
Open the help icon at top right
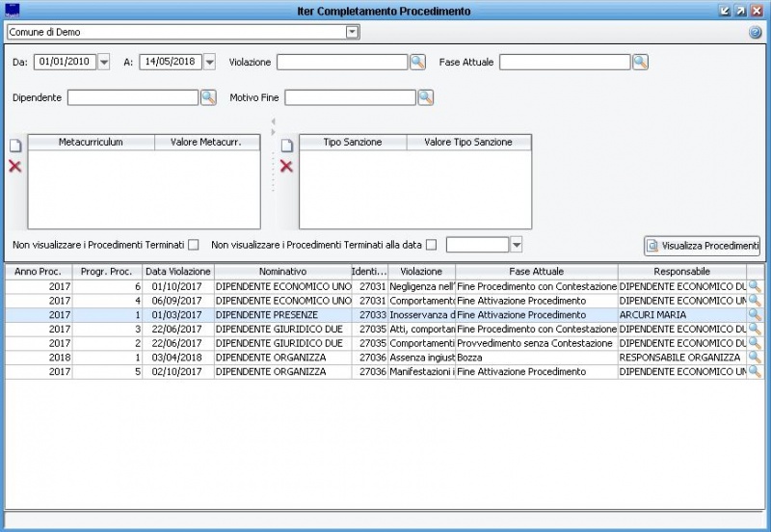pyautogui.click(x=756, y=33)
